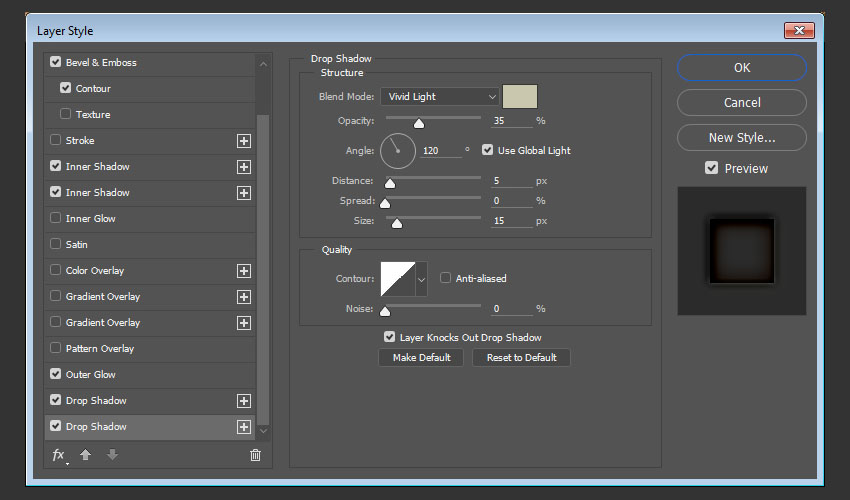Click the plus icon on the Inner Shadow row above Inner Glow
850x500 pixels.
click(244, 193)
